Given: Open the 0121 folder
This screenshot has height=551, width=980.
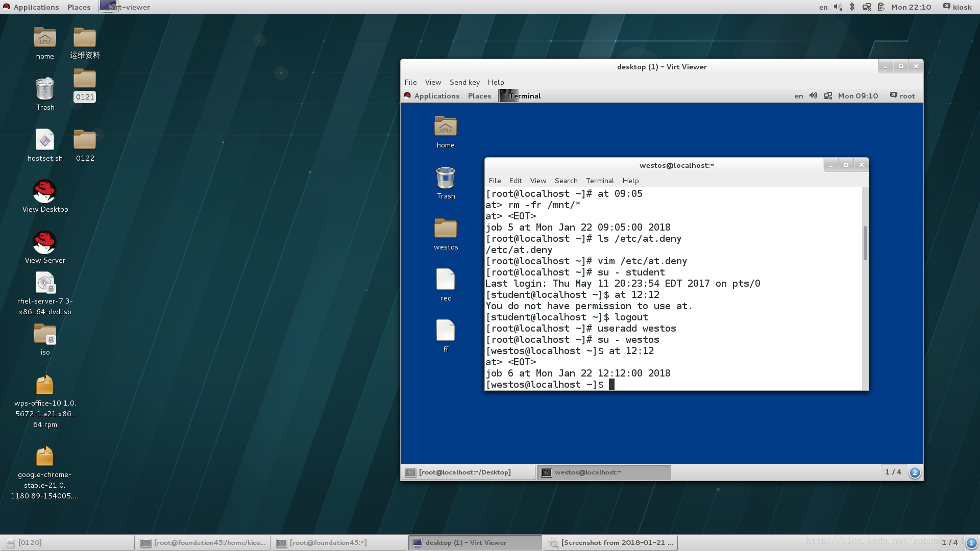Looking at the screenshot, I should [85, 79].
